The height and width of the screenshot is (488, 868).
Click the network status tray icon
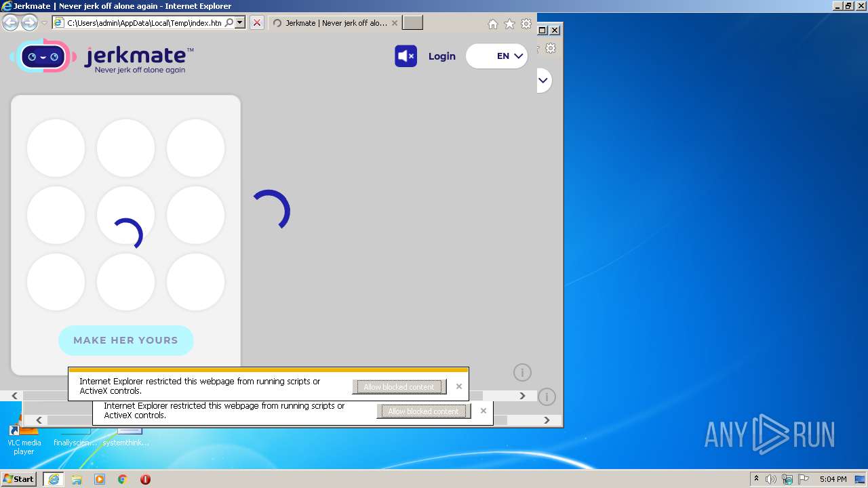click(x=787, y=479)
